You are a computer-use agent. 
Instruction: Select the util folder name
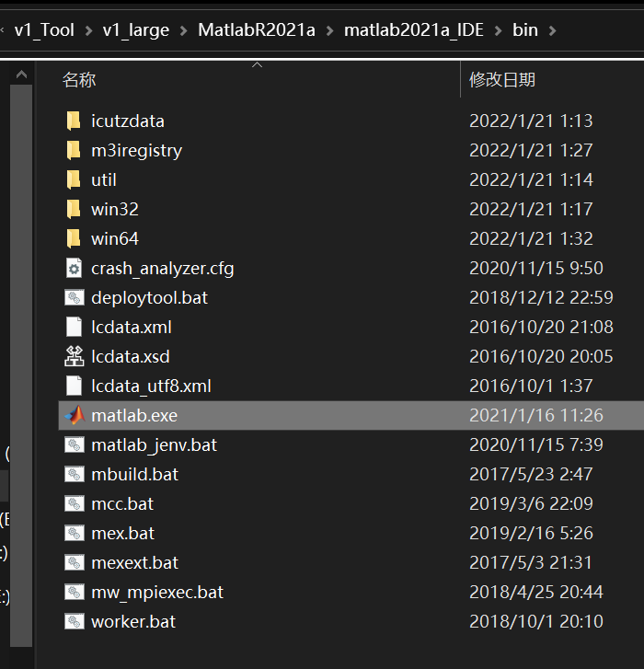pos(104,180)
